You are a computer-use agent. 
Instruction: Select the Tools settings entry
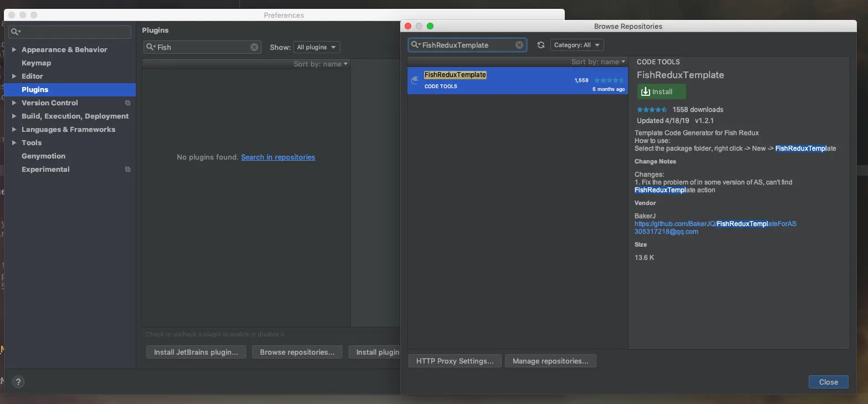(x=32, y=143)
